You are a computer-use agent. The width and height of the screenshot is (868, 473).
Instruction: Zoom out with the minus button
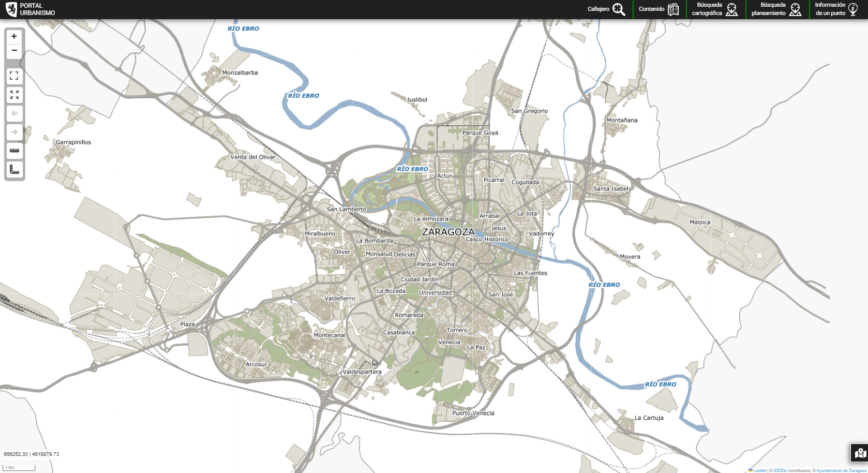click(14, 51)
